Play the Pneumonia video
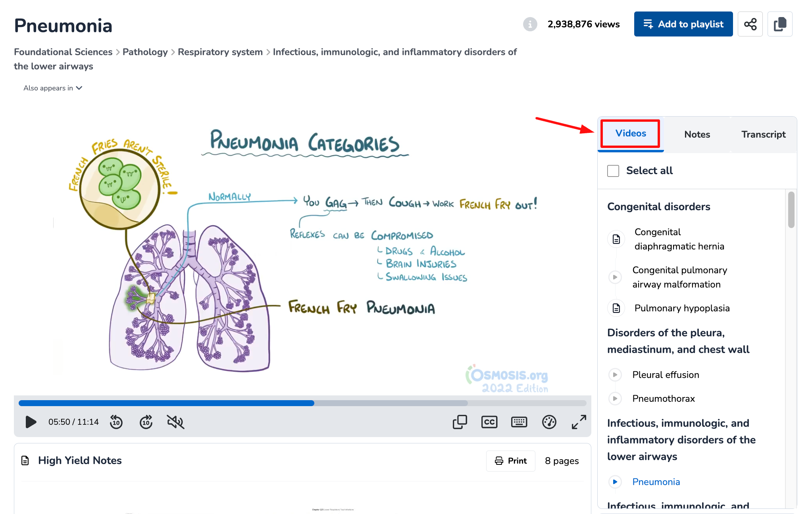The height and width of the screenshot is (514, 812). tap(31, 422)
